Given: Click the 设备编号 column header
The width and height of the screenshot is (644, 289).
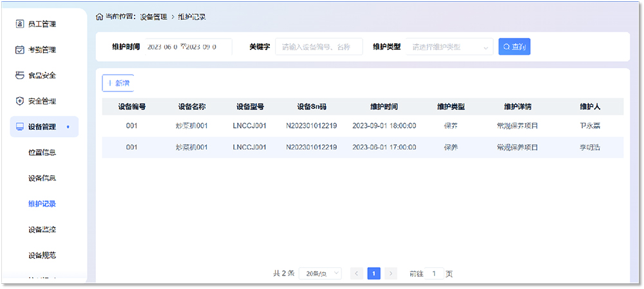Looking at the screenshot, I should [x=132, y=107].
